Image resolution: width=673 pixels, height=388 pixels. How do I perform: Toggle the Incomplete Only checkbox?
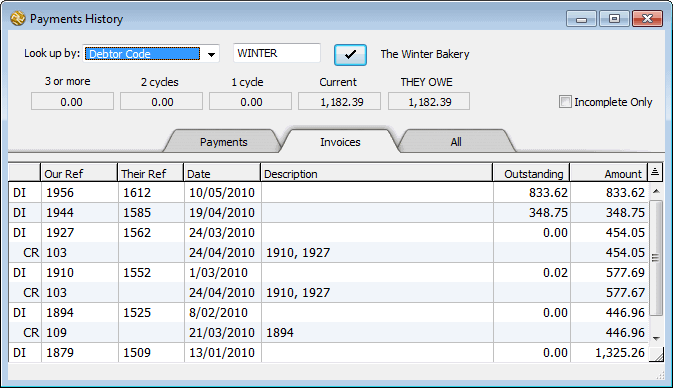point(565,102)
